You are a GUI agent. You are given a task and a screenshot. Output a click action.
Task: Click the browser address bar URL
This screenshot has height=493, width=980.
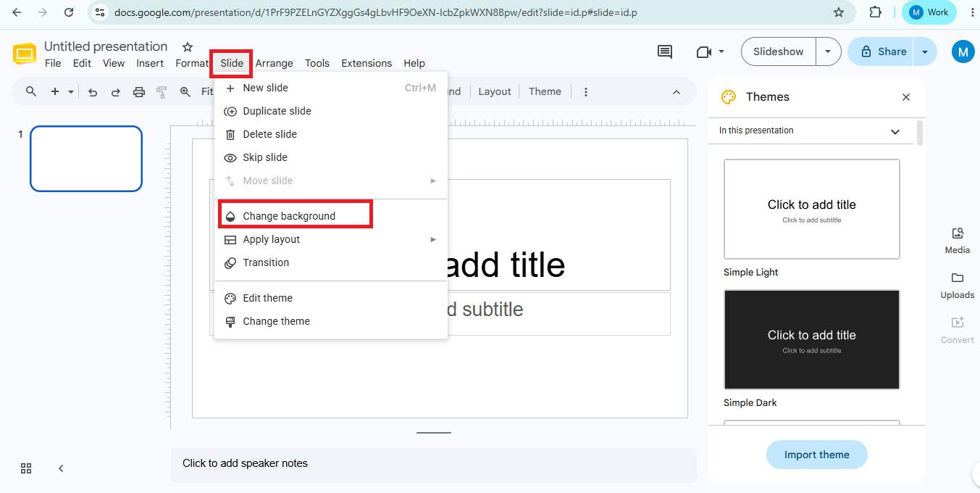(x=376, y=12)
